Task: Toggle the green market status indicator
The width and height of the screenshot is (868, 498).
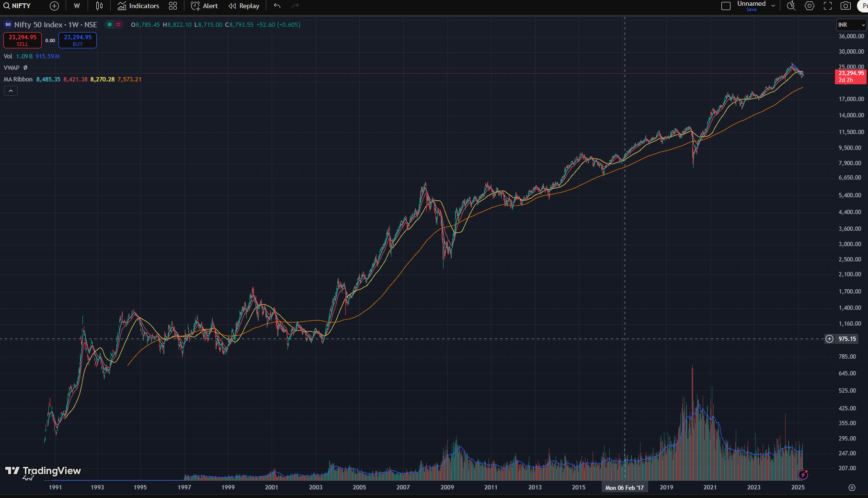Action: tap(110, 24)
